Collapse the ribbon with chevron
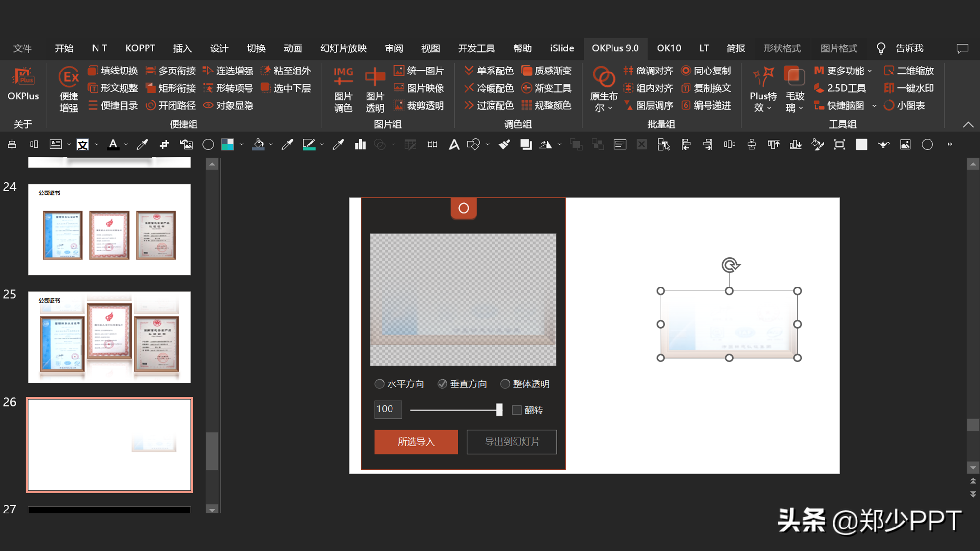Image resolution: width=980 pixels, height=551 pixels. click(x=968, y=124)
